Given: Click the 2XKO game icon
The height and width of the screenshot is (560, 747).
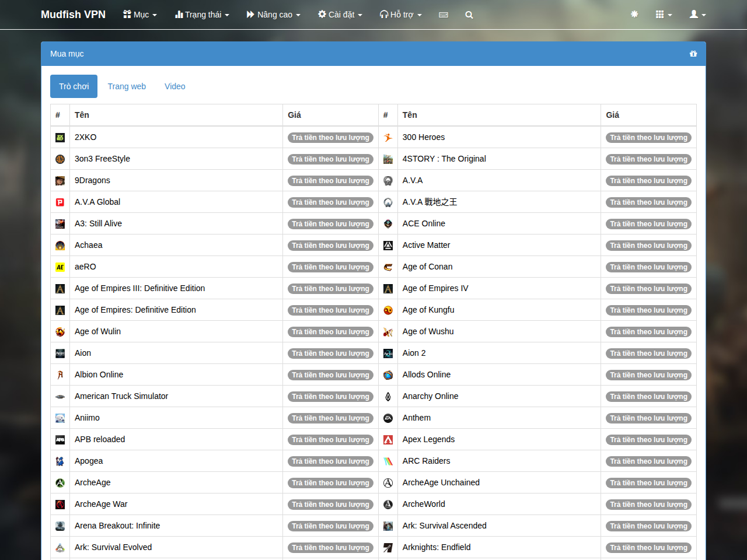Looking at the screenshot, I should tap(60, 138).
